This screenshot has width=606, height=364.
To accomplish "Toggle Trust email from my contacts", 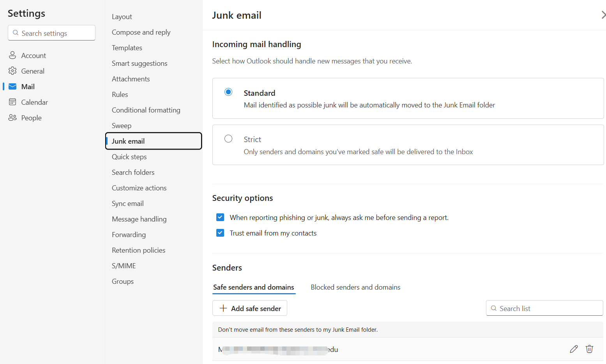I will click(x=220, y=233).
